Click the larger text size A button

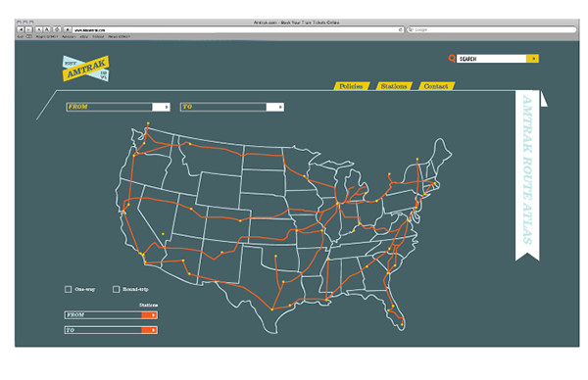47,29
